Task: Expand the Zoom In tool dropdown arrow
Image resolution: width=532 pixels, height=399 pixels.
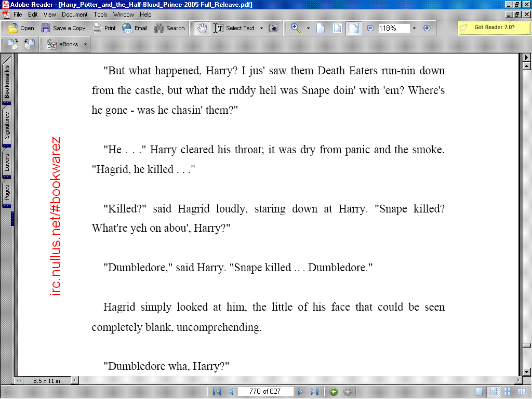Action: 308,28
